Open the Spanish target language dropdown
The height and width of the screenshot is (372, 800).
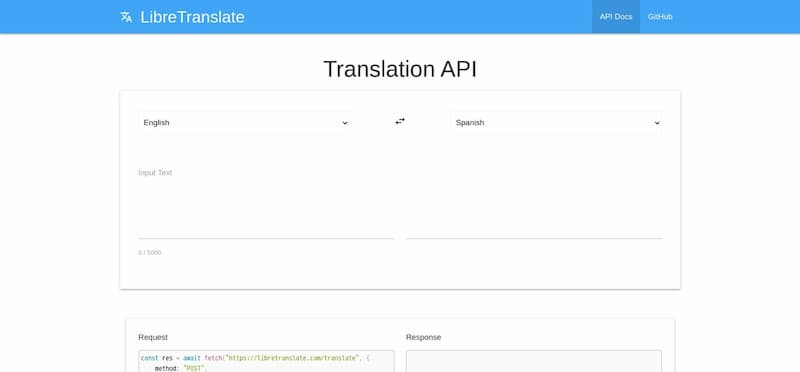point(557,122)
